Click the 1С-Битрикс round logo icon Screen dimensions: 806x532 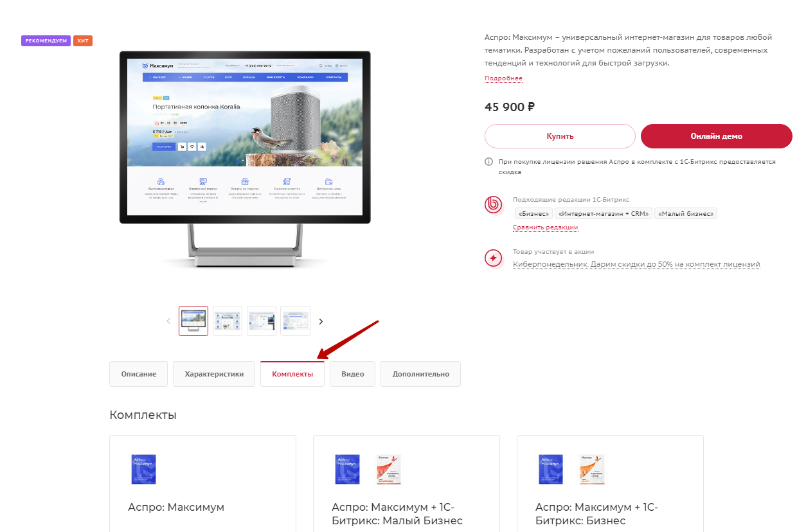[493, 205]
